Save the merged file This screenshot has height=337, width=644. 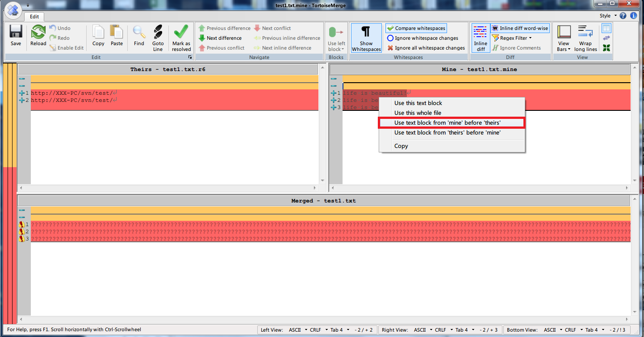tap(16, 36)
